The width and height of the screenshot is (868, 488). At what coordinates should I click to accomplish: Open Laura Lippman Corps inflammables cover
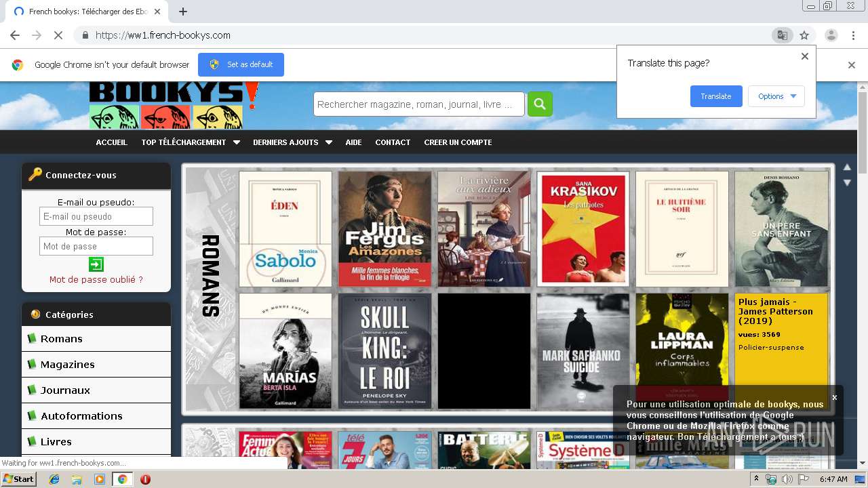pos(682,351)
